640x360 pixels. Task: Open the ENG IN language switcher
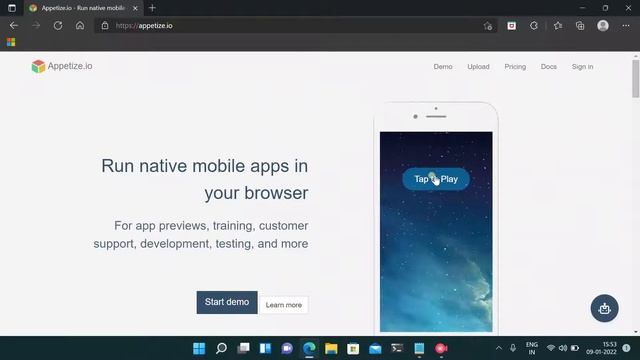[532, 348]
